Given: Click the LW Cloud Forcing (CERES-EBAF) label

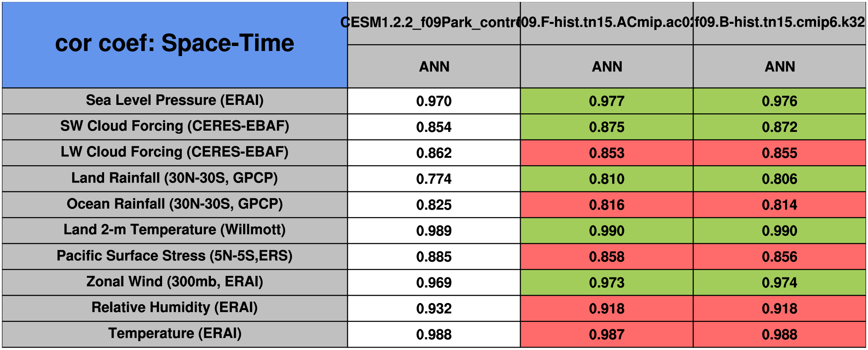Looking at the screenshot, I should (175, 152).
